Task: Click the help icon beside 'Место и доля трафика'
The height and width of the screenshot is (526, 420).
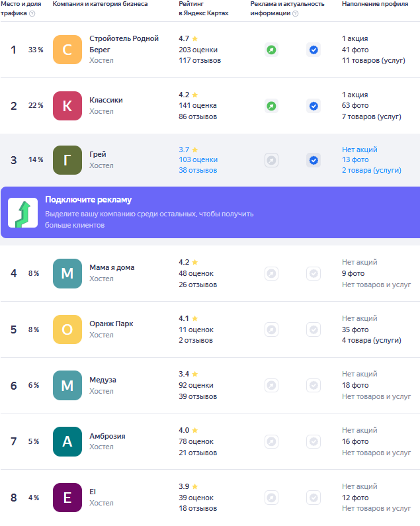Action: tap(32, 13)
